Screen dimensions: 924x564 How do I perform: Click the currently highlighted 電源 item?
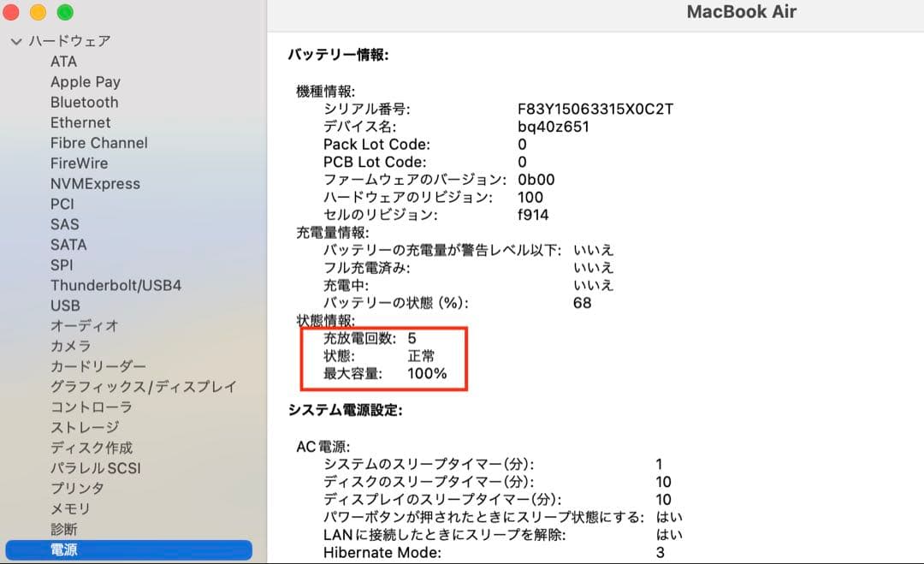click(62, 550)
